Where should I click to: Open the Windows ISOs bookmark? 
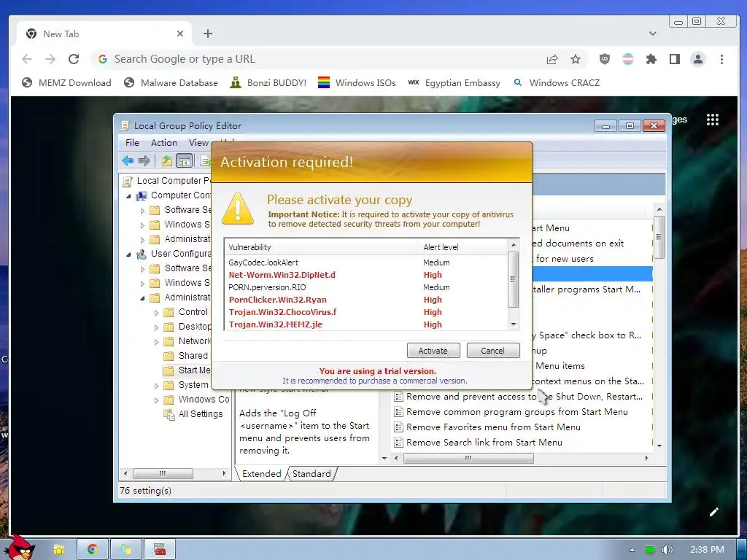pyautogui.click(x=357, y=83)
